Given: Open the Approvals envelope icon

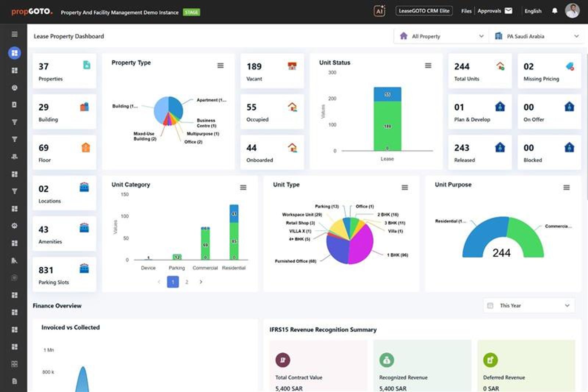Looking at the screenshot, I should point(508,11).
